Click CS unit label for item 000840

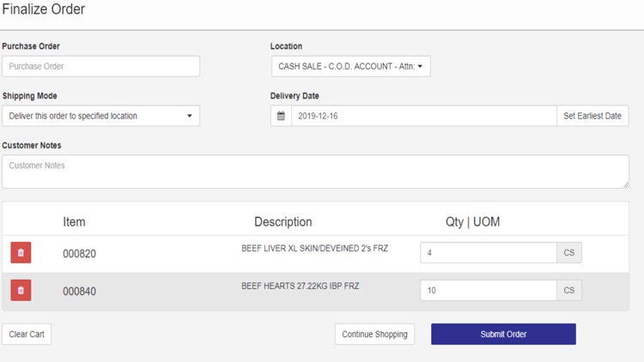[x=569, y=290]
